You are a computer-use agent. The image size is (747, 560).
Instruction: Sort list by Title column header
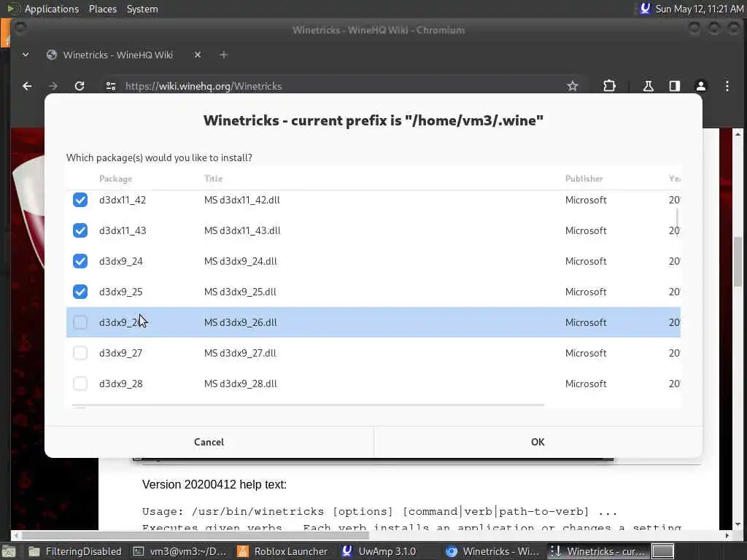click(x=214, y=179)
